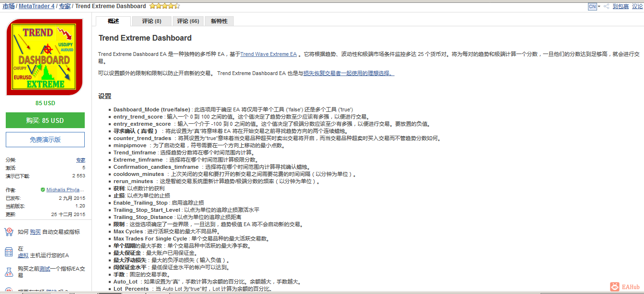Switch to the 评论 (66) tab
This screenshot has width=644, height=294.
coord(188,21)
